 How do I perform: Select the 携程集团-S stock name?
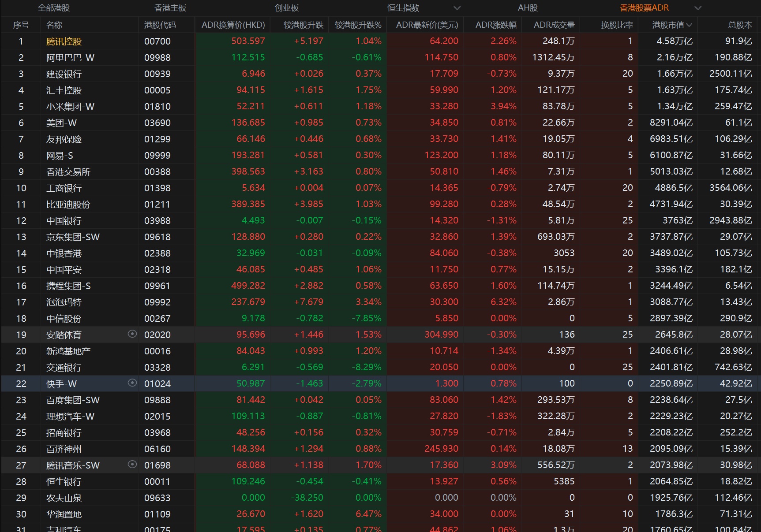pyautogui.click(x=68, y=286)
